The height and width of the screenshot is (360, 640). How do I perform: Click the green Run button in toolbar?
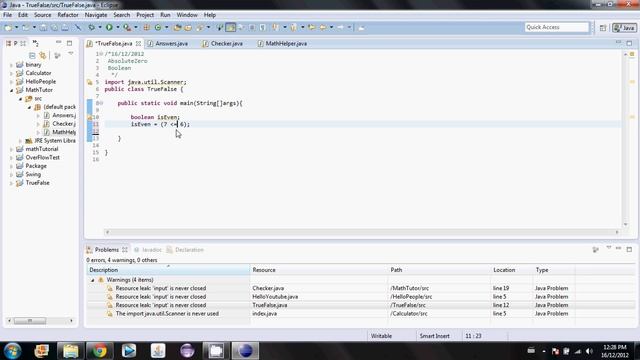pyautogui.click(x=109, y=27)
